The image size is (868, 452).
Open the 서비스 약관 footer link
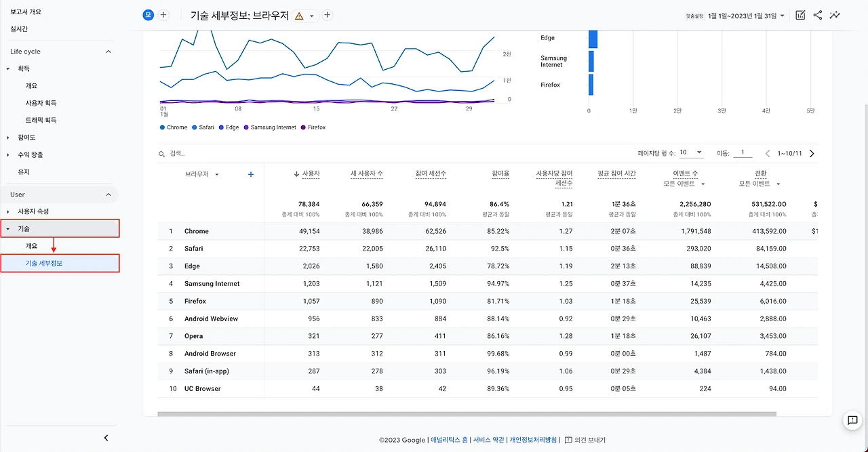point(488,440)
